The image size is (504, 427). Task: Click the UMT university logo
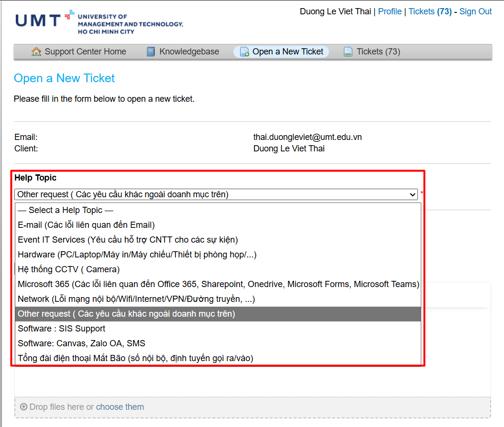click(x=99, y=22)
